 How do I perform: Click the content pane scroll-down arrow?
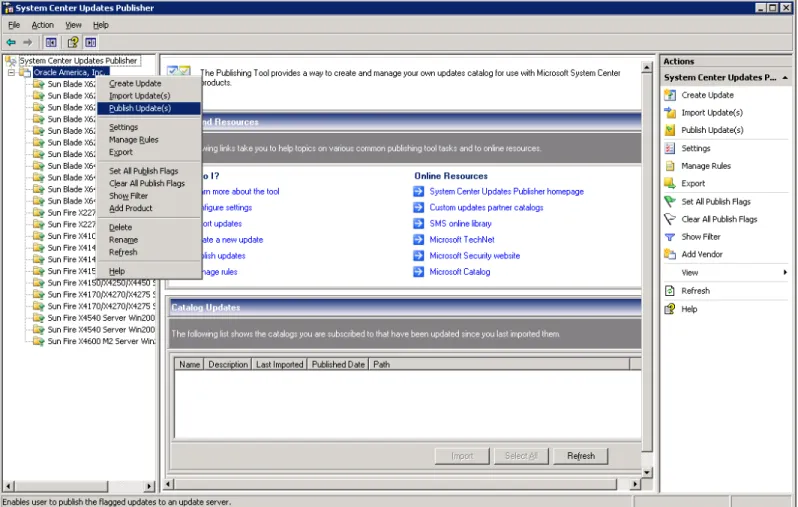pos(647,472)
